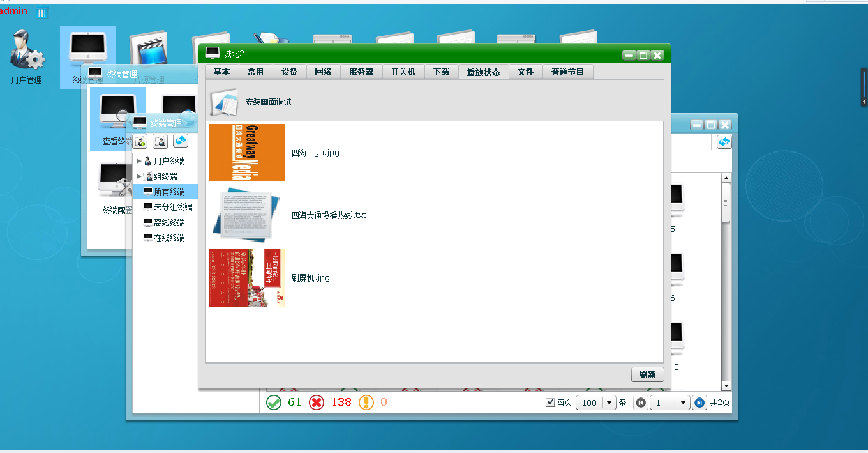Switch to the 网络 tab
868x453 pixels.
[x=323, y=72]
